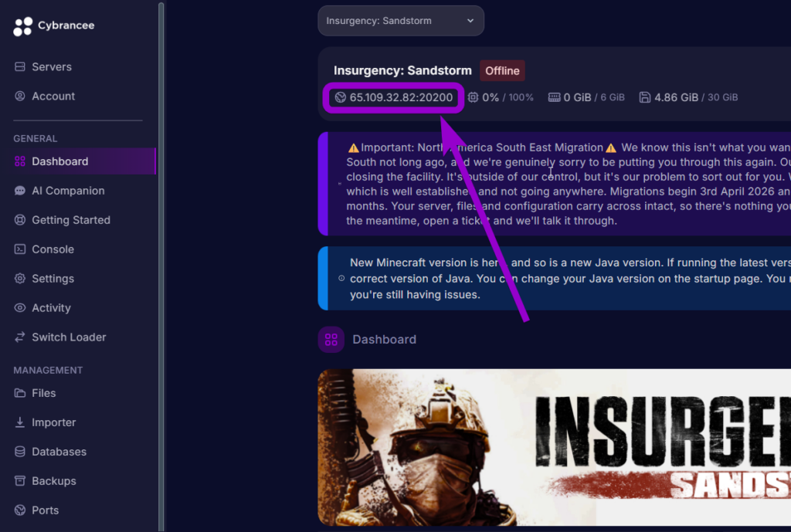Click the Account user icon
This screenshot has width=791, height=532.
point(19,96)
